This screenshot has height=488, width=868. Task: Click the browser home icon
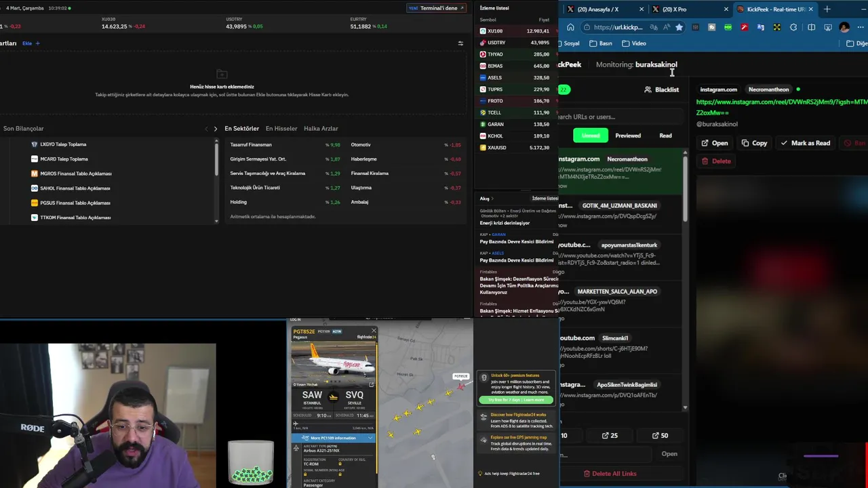570,27
